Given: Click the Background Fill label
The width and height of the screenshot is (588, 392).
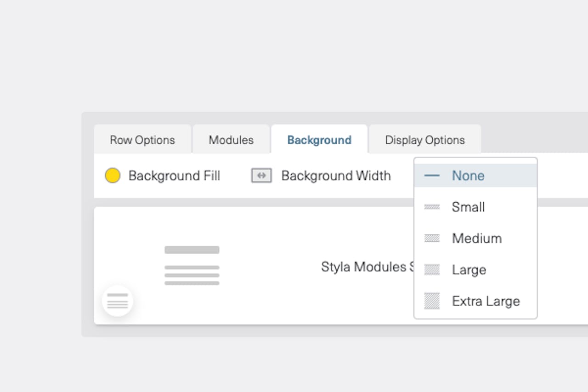Looking at the screenshot, I should [174, 176].
